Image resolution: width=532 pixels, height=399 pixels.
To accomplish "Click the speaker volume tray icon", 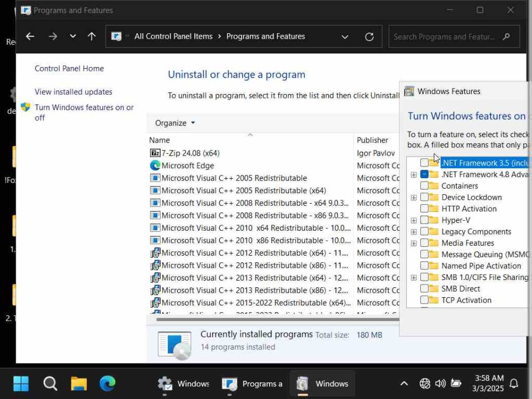I will point(441,384).
